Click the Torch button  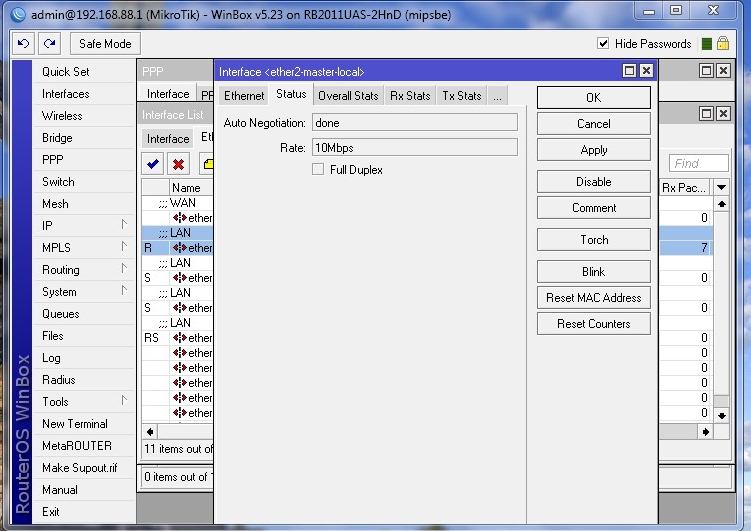(x=593, y=239)
